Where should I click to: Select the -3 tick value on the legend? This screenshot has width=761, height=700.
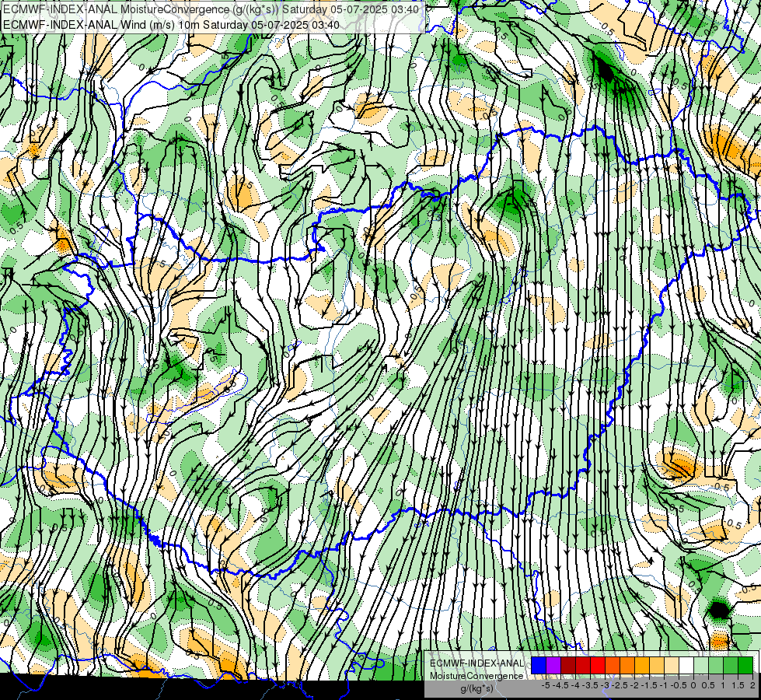tap(606, 685)
